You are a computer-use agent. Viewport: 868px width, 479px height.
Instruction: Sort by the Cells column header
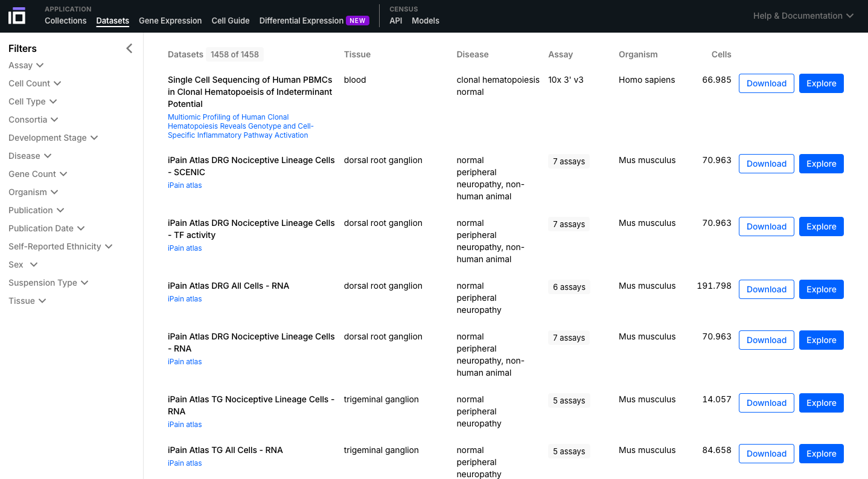coord(721,54)
